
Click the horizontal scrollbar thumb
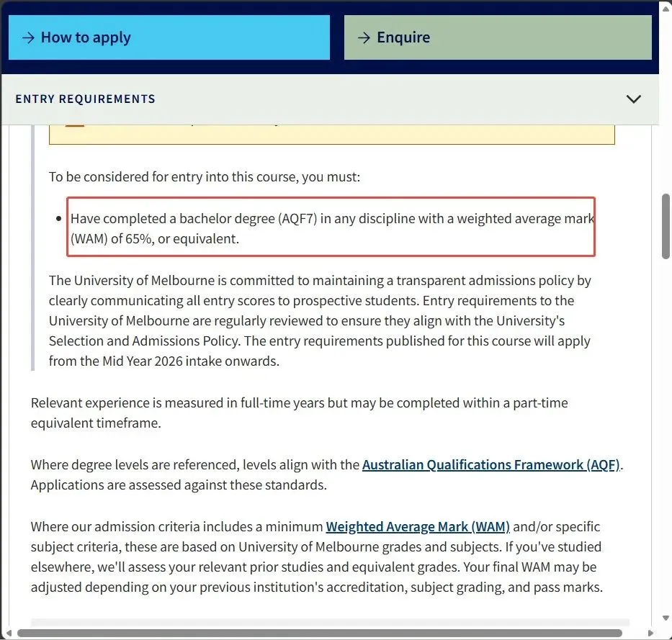pyautogui.click(x=319, y=633)
